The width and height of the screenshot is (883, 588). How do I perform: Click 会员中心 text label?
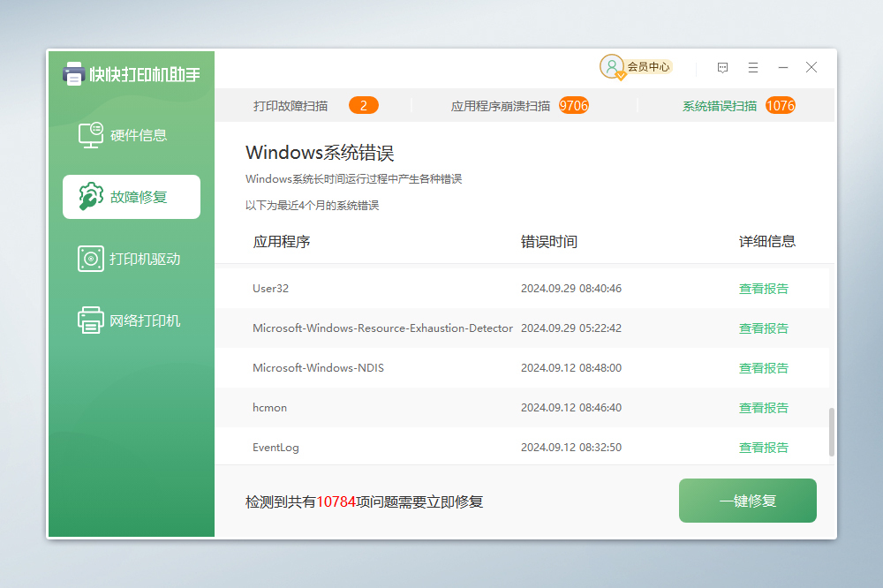pyautogui.click(x=648, y=67)
